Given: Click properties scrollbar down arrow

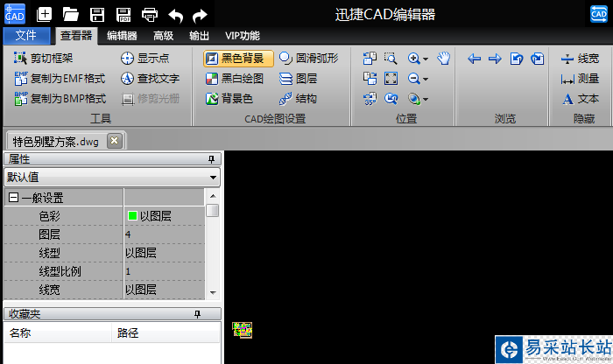Looking at the screenshot, I should pyautogui.click(x=213, y=292).
